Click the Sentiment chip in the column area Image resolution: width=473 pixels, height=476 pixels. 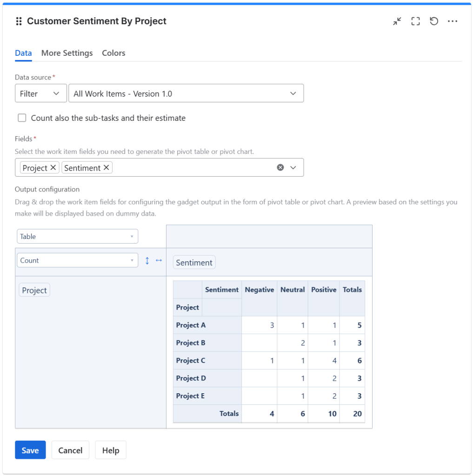tap(194, 263)
